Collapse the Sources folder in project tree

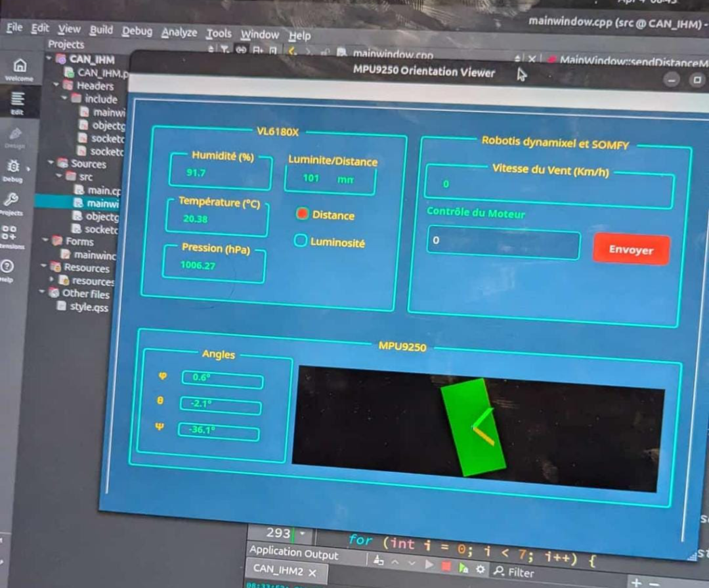[51, 162]
